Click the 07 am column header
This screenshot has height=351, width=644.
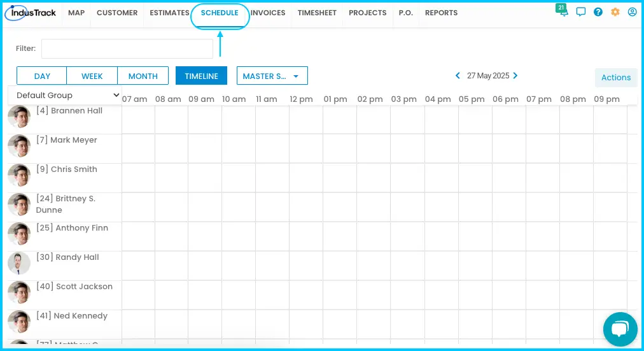point(135,99)
